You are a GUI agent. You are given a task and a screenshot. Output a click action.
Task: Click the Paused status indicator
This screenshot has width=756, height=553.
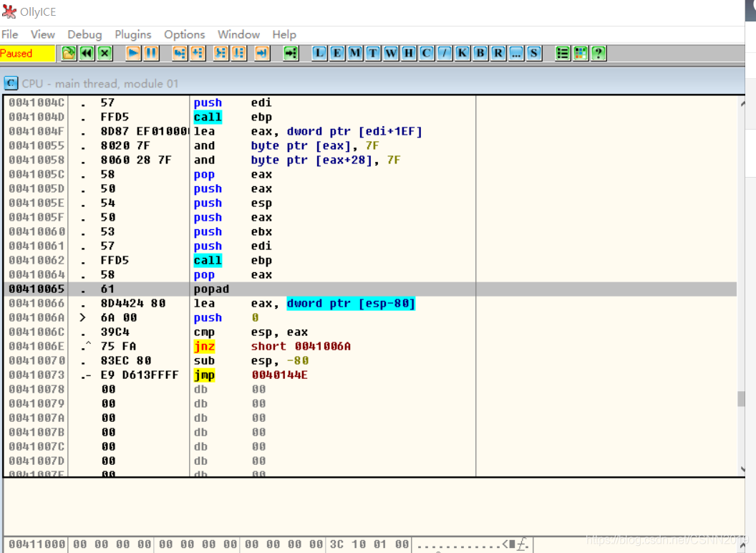point(27,53)
